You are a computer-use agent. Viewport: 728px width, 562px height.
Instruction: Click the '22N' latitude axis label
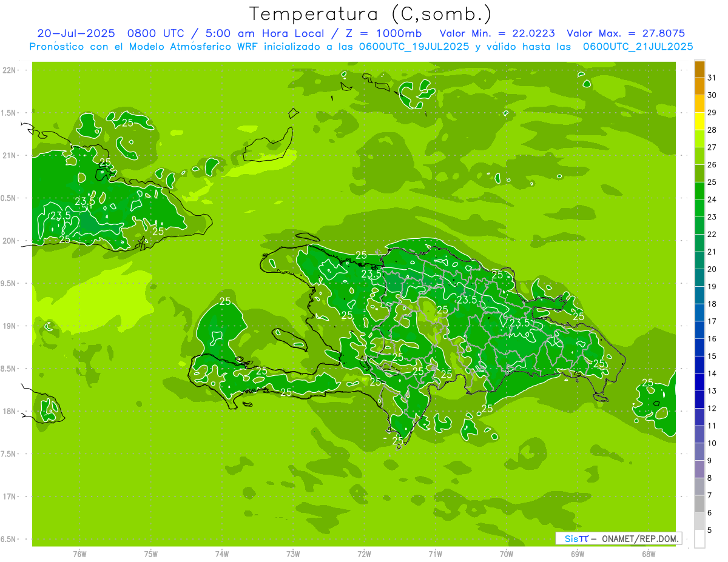(9, 70)
